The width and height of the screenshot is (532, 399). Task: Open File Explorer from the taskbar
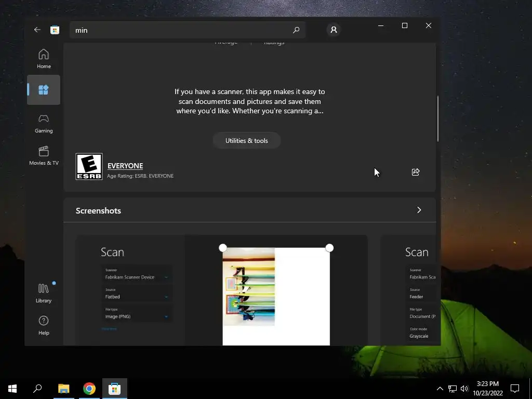[63, 389]
